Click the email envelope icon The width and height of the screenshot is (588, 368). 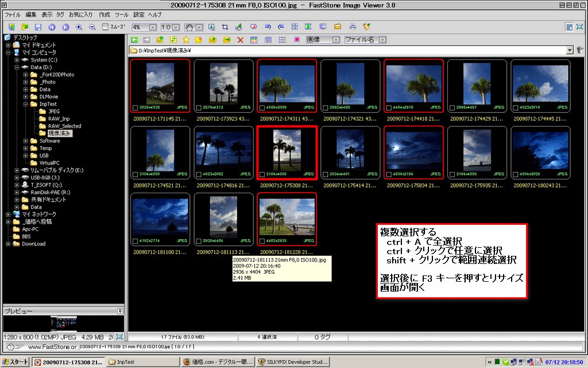coord(338,27)
